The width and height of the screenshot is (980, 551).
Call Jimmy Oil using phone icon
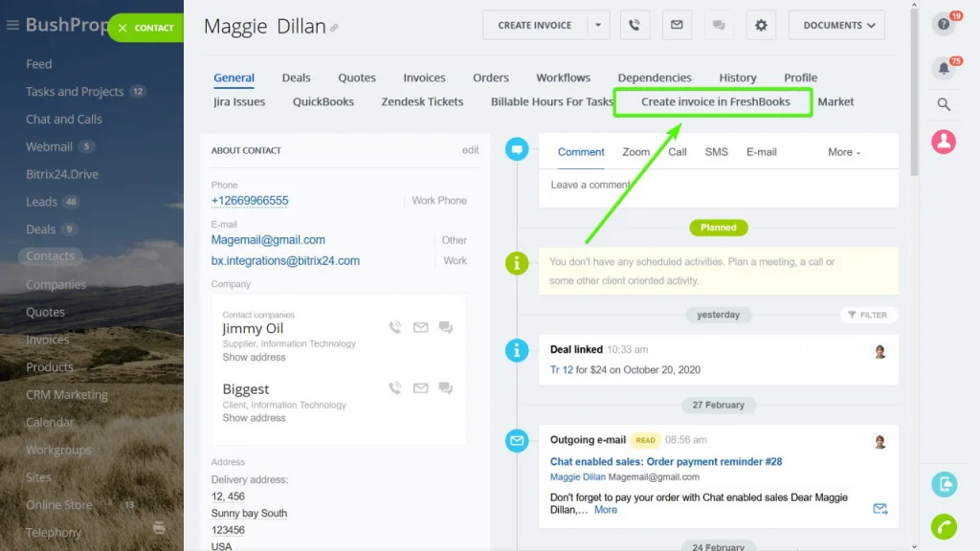395,327
